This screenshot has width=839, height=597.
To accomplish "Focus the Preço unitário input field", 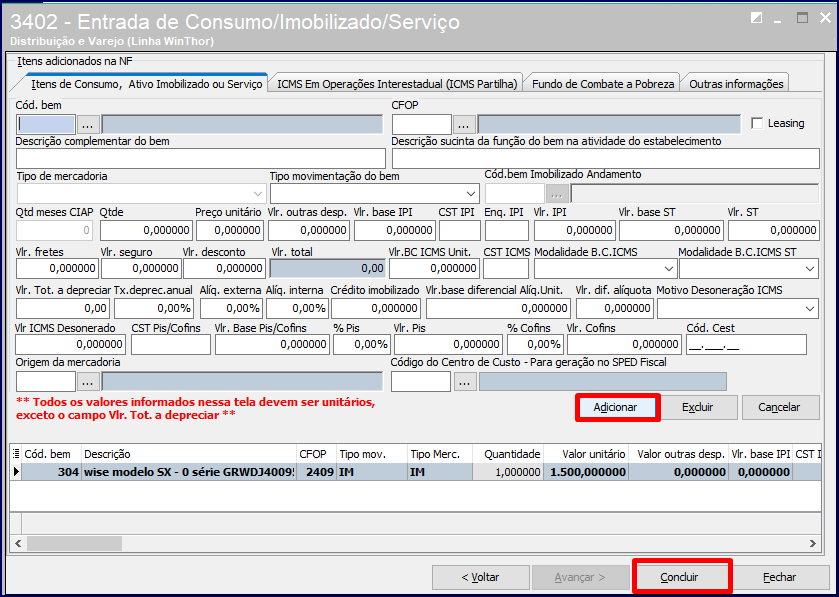I will point(230,231).
